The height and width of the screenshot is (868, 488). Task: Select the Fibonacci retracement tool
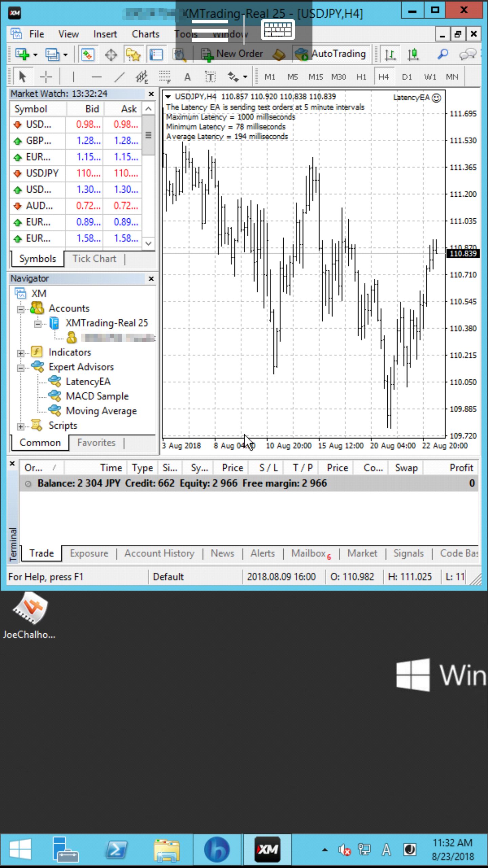tap(165, 77)
